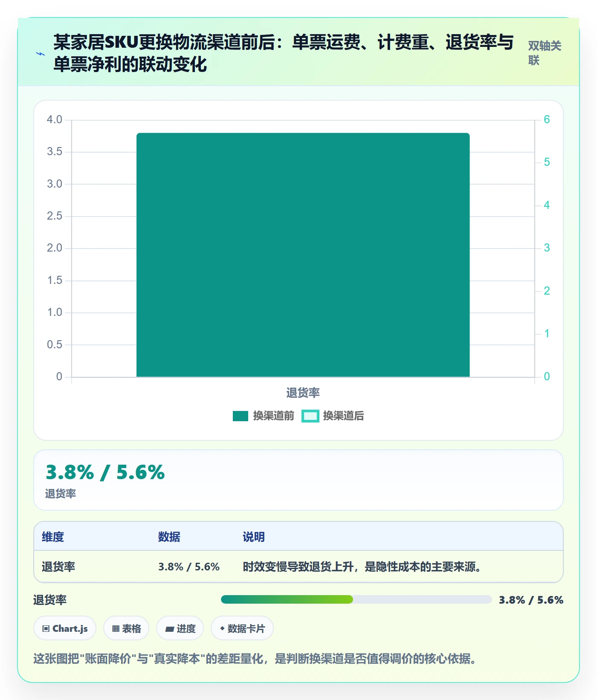The width and height of the screenshot is (597, 700).
Task: Click the 换渠道后 legend label text
Action: point(343,416)
